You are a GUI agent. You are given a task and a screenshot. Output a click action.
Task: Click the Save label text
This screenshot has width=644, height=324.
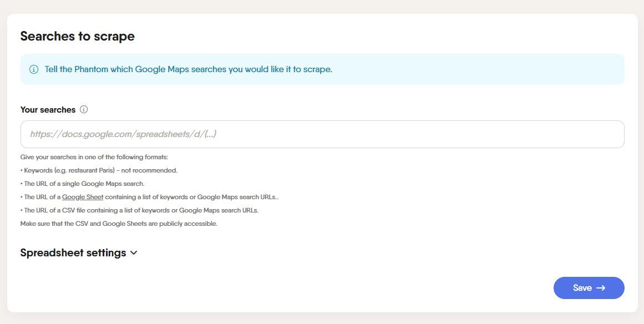click(x=582, y=288)
